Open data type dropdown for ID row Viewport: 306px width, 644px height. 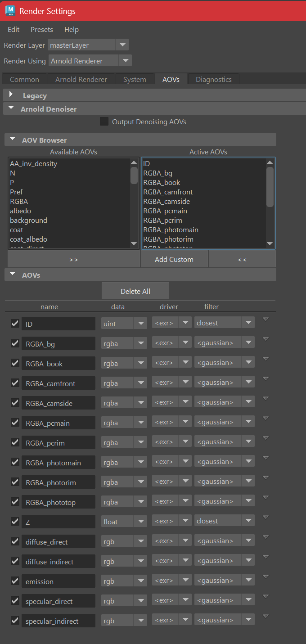click(124, 323)
